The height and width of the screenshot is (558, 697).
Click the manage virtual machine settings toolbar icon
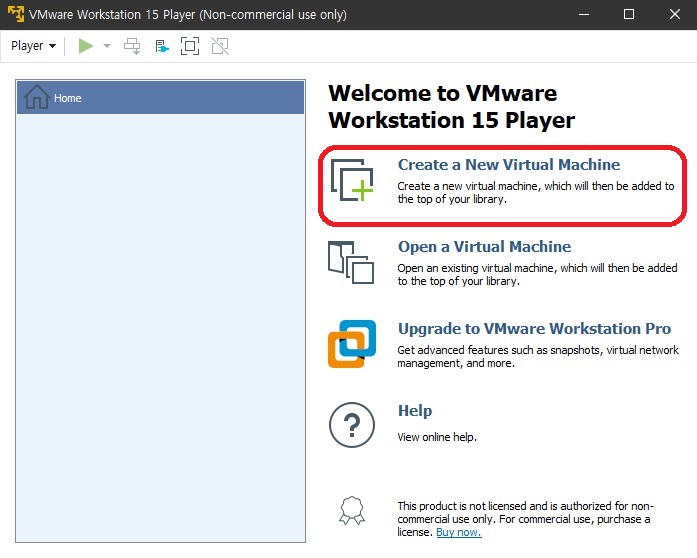(162, 46)
